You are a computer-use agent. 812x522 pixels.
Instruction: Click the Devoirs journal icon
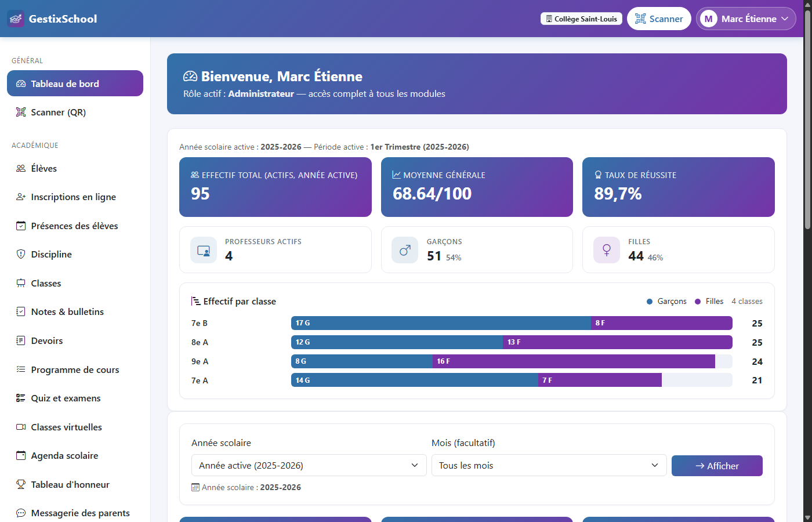[21, 341]
